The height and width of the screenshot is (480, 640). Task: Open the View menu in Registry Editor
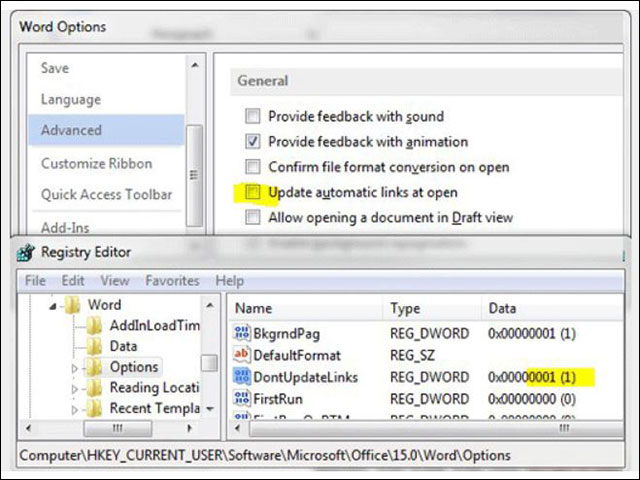[115, 281]
